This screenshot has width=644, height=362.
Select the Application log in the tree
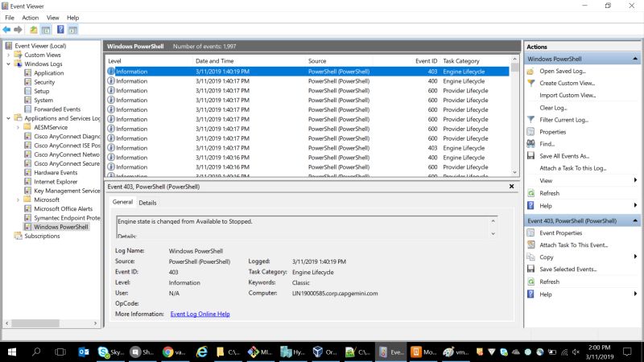coord(48,73)
